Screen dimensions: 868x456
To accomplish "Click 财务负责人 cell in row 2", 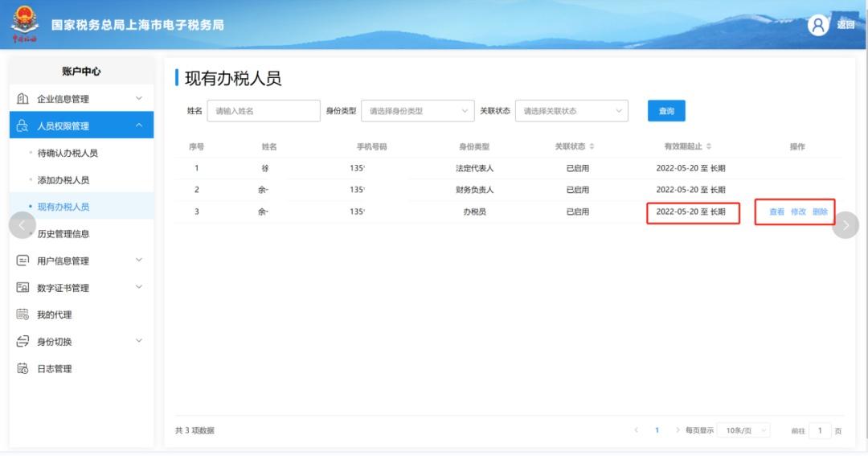I will coord(474,190).
